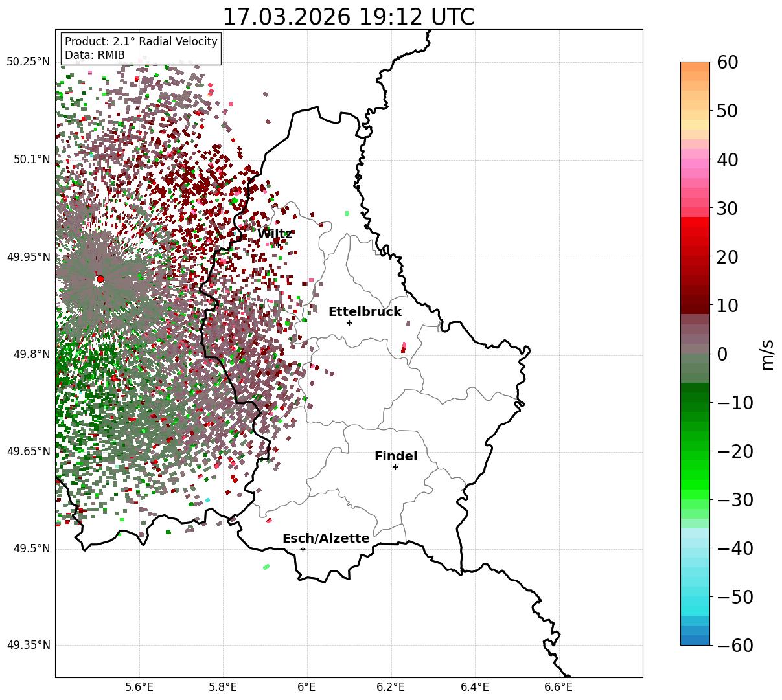Click the Findel station cross marker
782x700 pixels.
[x=395, y=467]
